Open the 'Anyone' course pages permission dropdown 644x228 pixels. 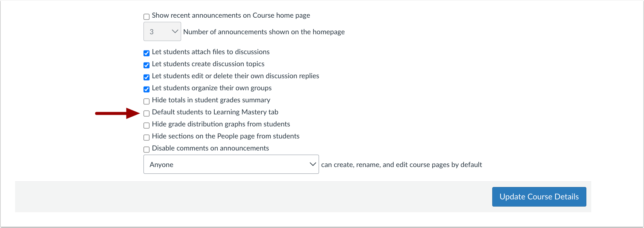[x=231, y=164]
